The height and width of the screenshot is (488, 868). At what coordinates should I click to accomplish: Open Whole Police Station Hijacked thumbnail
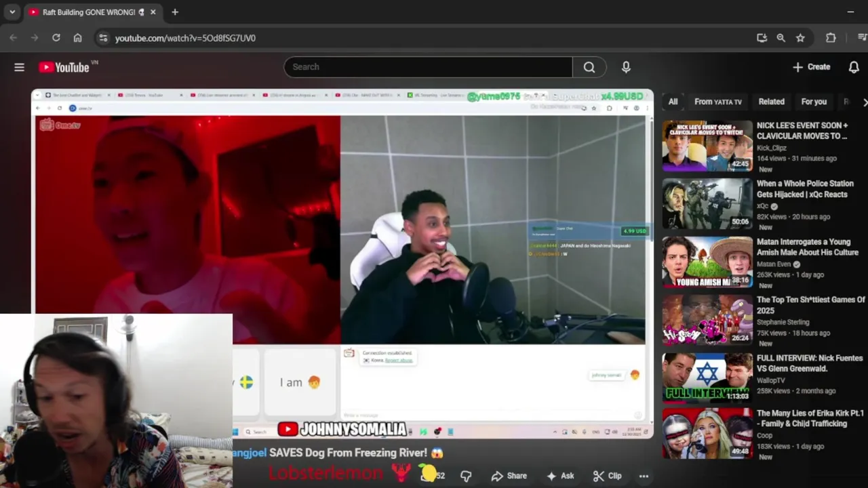click(707, 204)
